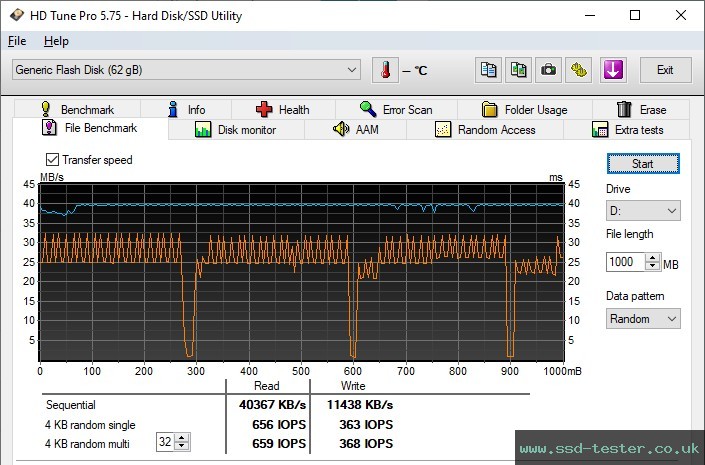Open the Folder Usage tab
Image resolution: width=705 pixels, height=465 pixels.
pos(524,109)
